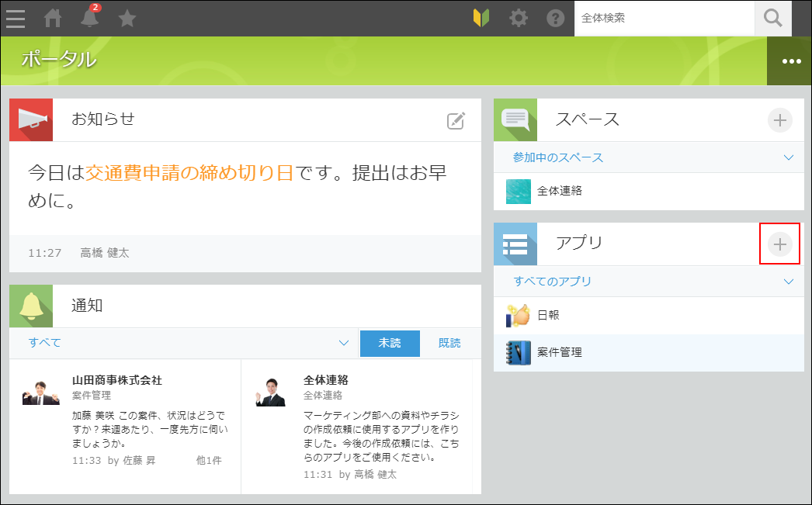Open the hamburger navigation menu
Viewport: 812px width, 505px height.
click(15, 19)
